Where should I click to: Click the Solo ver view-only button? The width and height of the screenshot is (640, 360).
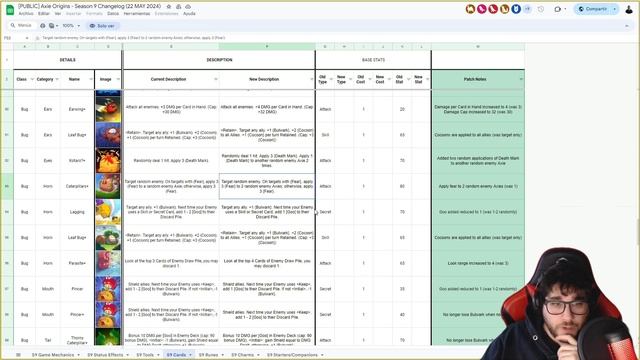pos(102,25)
